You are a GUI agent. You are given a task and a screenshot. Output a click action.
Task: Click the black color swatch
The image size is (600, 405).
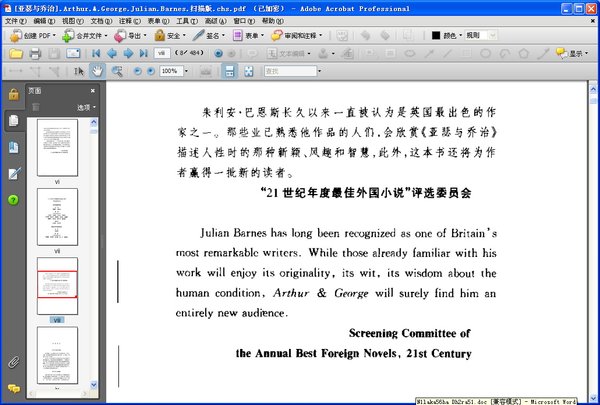pos(436,35)
